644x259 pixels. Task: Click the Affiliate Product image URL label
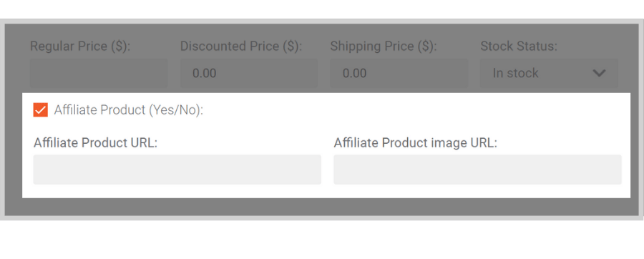coord(416,143)
